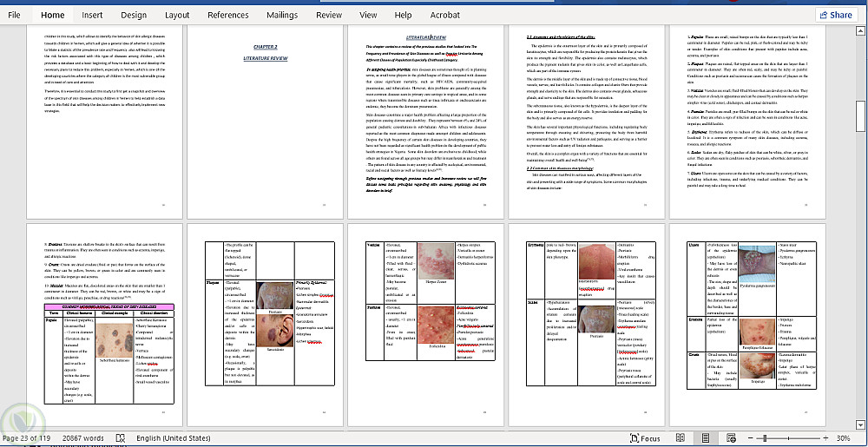868x447 pixels.
Task: Open the Insert ribbon tab
Action: [93, 15]
